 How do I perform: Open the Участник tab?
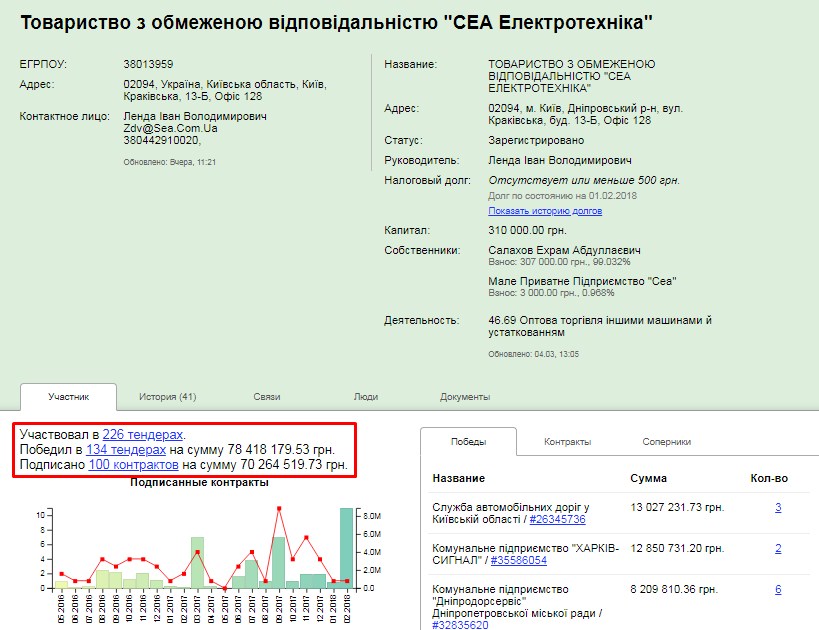pos(68,397)
